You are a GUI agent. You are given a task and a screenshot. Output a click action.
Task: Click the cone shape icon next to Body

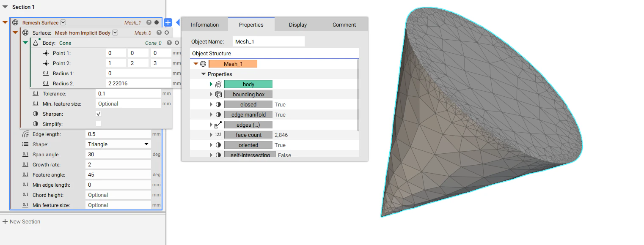tap(36, 43)
